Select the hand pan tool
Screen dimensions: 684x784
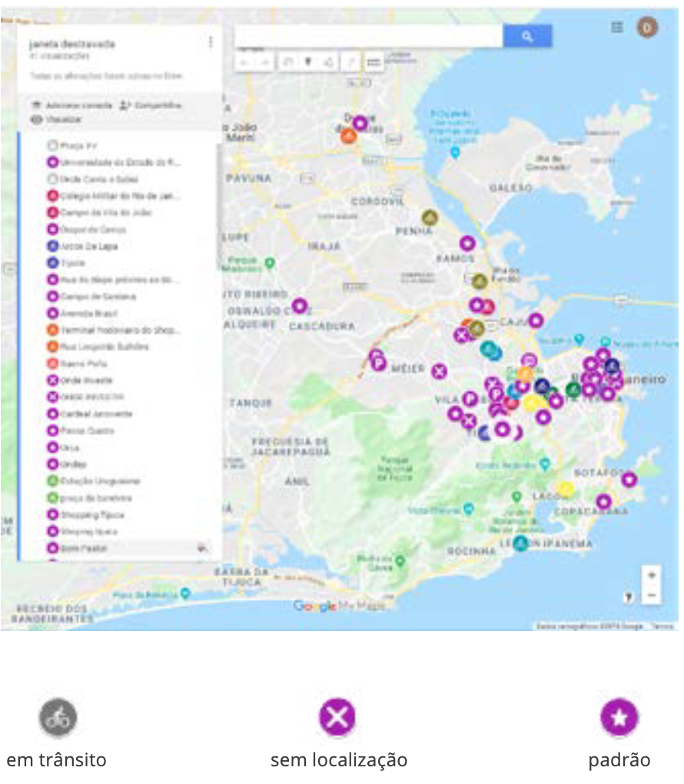pos(288,62)
